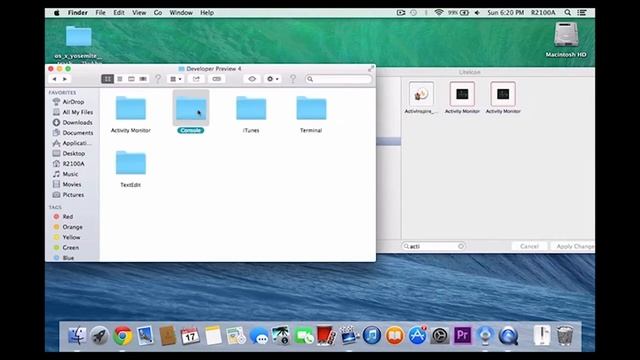Click Cancel in the LiteIcon window

[x=529, y=246]
